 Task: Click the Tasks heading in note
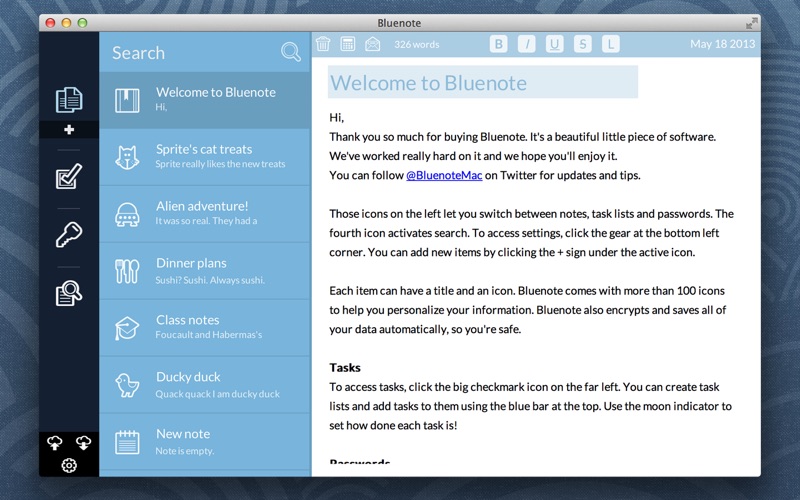coord(345,367)
